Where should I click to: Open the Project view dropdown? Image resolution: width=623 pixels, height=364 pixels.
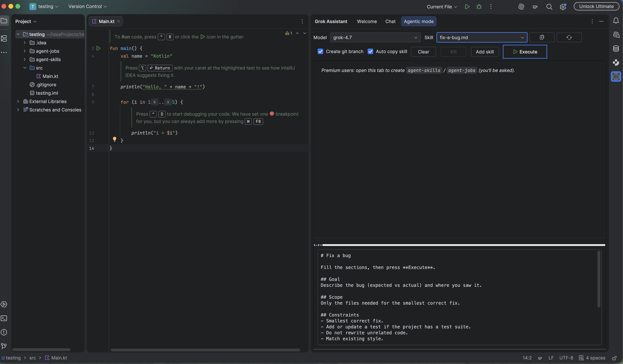tap(26, 21)
